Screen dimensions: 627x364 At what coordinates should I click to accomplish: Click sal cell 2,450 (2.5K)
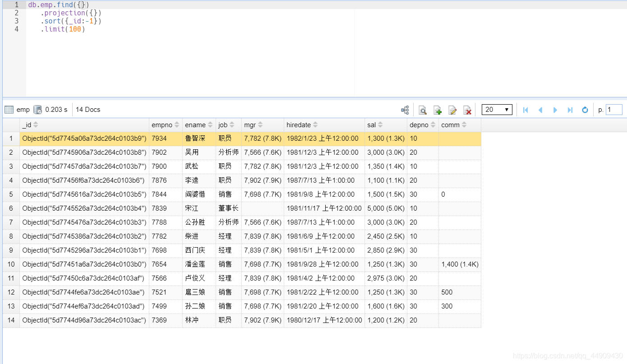[x=386, y=236]
